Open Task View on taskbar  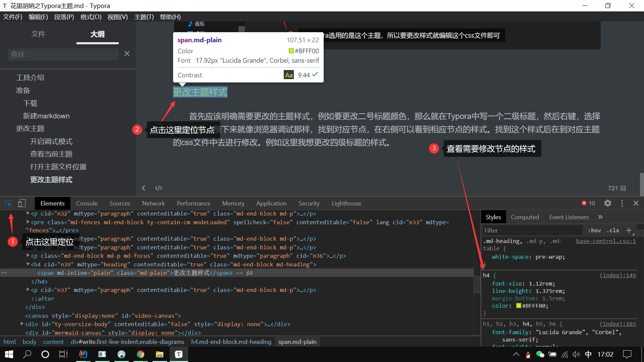click(x=63, y=354)
